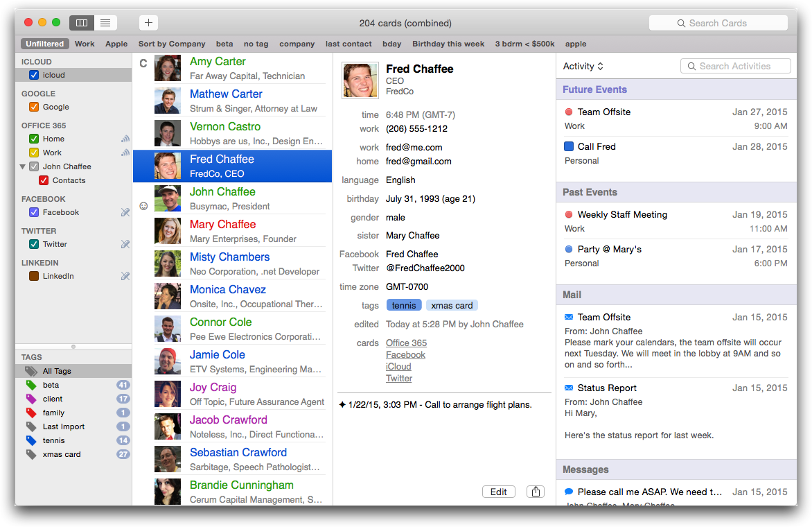Select the company filter
This screenshot has width=812, height=527.
pos(297,44)
